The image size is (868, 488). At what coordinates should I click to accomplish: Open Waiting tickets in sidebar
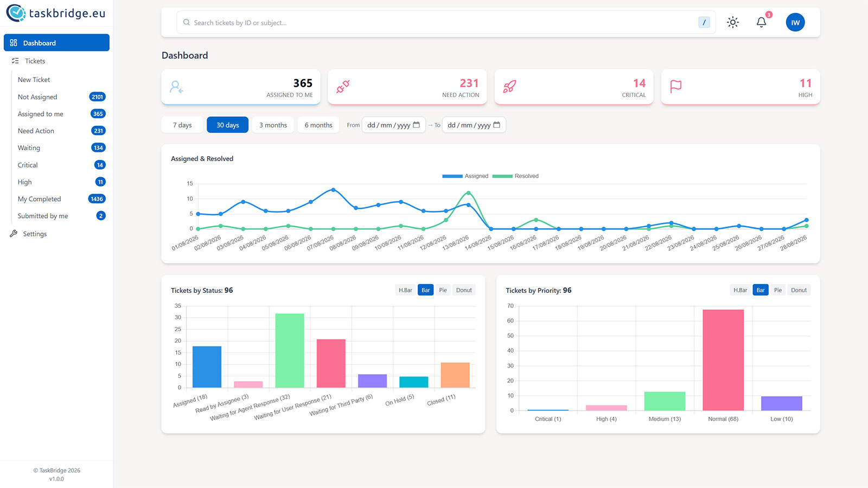click(60, 147)
